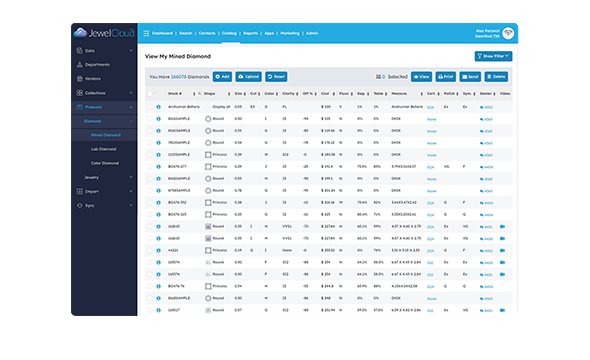Open GIA certificate link for BG476-277
Viewport: 590px width, 360px height.
(430, 167)
